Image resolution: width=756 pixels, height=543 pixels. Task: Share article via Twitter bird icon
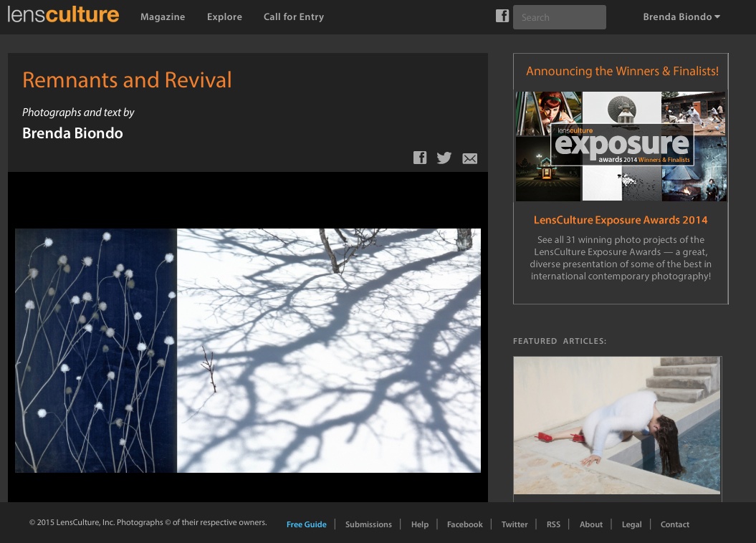(x=444, y=158)
